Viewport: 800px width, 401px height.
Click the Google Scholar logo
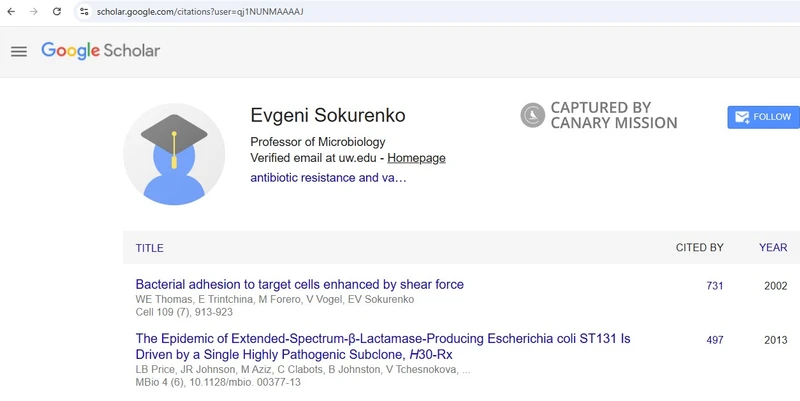pyautogui.click(x=101, y=51)
